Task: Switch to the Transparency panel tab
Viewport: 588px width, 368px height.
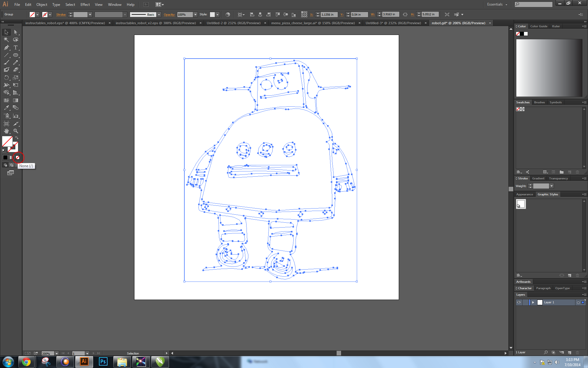Action: (558, 178)
